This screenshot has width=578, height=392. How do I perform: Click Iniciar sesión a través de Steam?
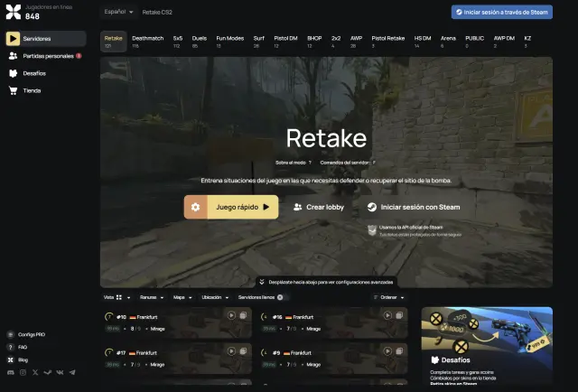(x=502, y=12)
